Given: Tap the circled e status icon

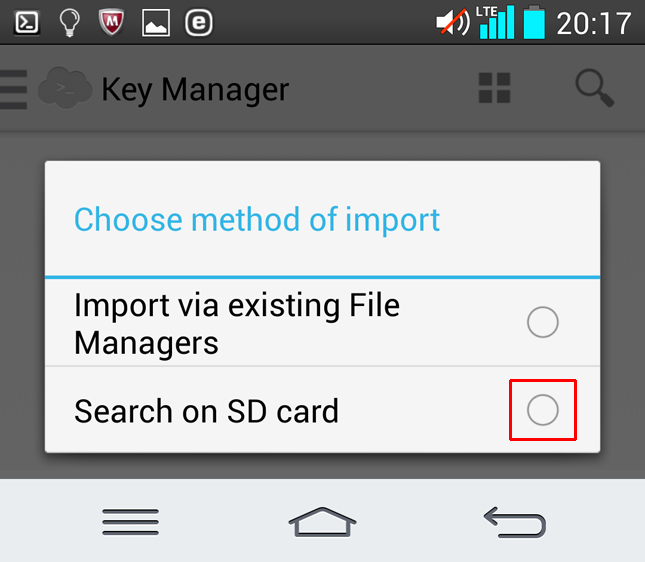Looking at the screenshot, I should (199, 22).
